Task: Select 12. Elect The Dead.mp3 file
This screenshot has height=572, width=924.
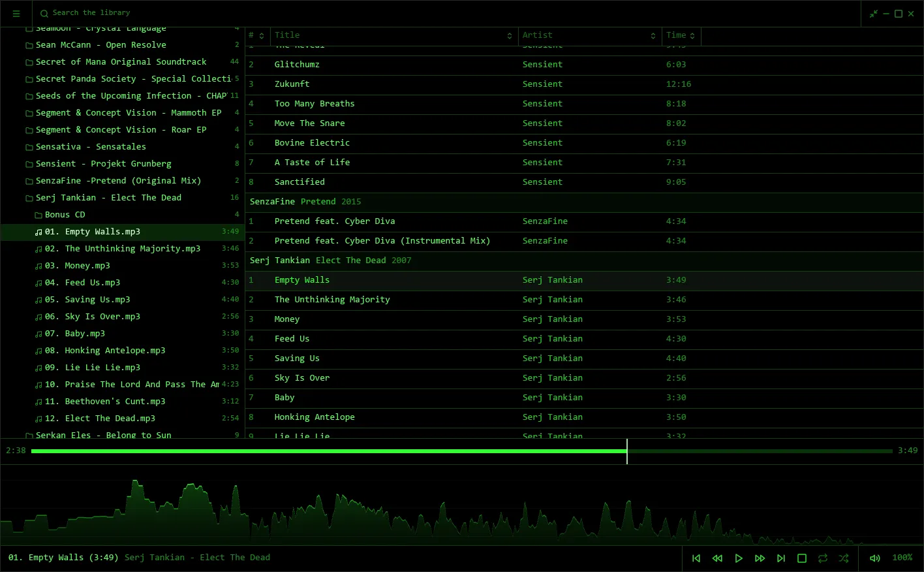Action: coord(123,419)
